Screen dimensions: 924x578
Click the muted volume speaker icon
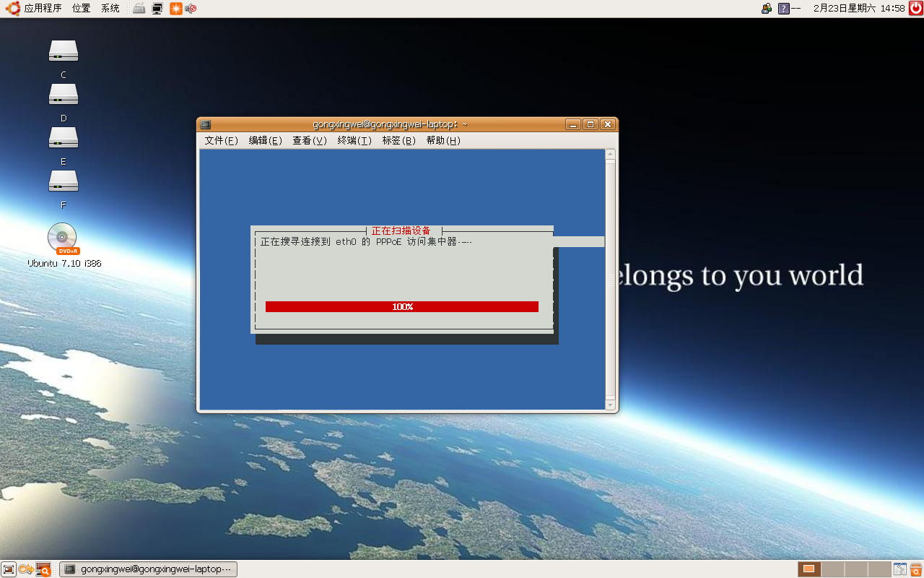pos(191,9)
